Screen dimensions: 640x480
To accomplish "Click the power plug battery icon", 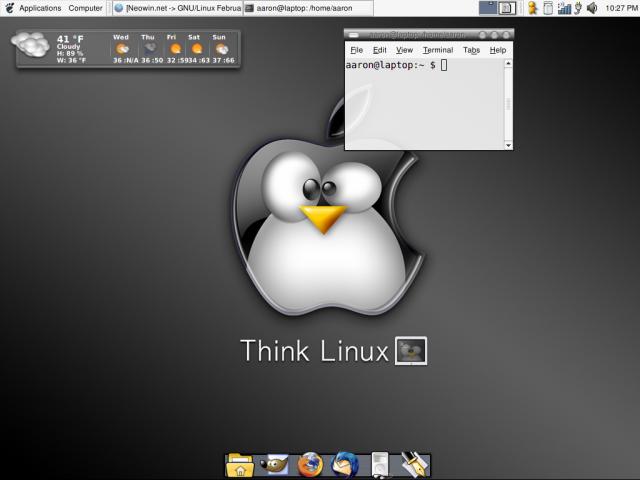I will [x=578, y=8].
